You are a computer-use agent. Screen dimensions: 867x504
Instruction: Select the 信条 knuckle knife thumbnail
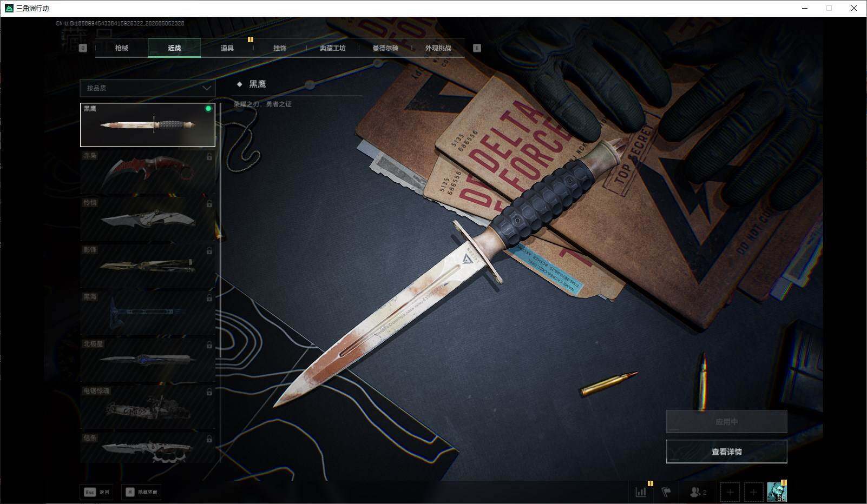pyautogui.click(x=148, y=448)
